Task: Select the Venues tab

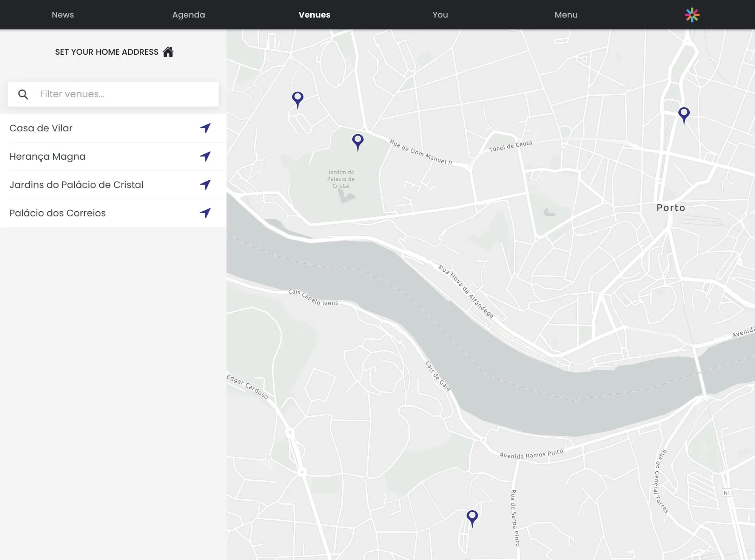Action: 314,15
